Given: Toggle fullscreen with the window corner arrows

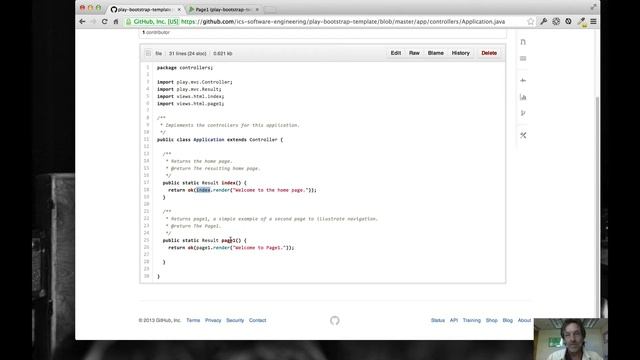Looking at the screenshot, I should (x=593, y=7).
